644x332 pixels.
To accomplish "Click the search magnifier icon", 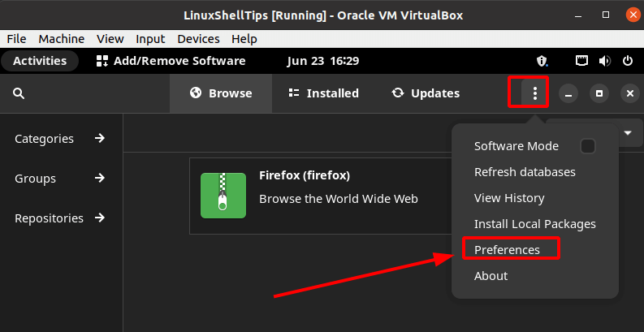I will pos(19,94).
